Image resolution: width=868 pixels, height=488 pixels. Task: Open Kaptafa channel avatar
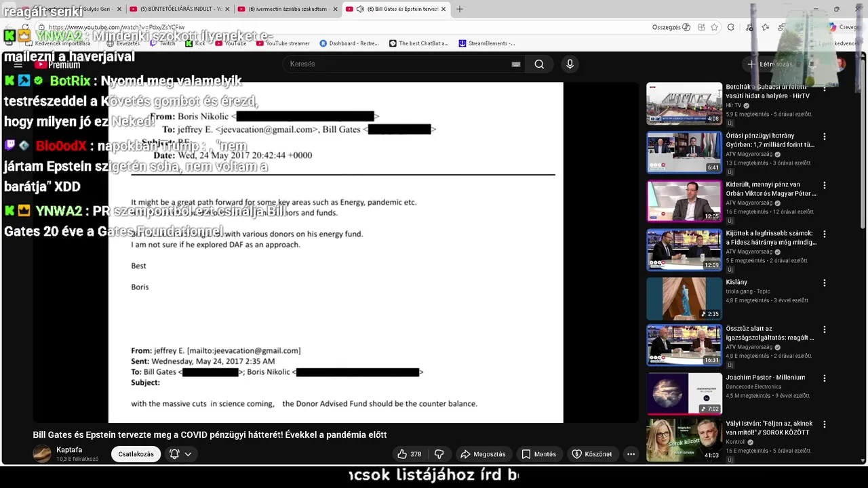click(42, 454)
